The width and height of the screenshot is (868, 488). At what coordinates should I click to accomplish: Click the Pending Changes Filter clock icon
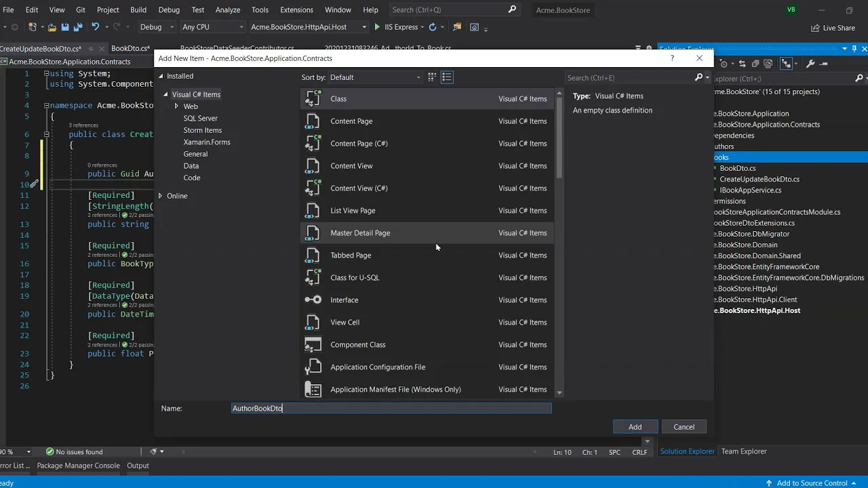coord(724,64)
